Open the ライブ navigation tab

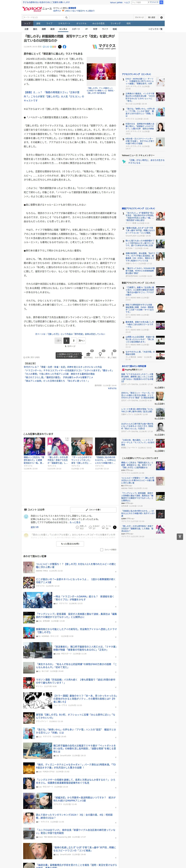pyautogui.click(x=49, y=24)
